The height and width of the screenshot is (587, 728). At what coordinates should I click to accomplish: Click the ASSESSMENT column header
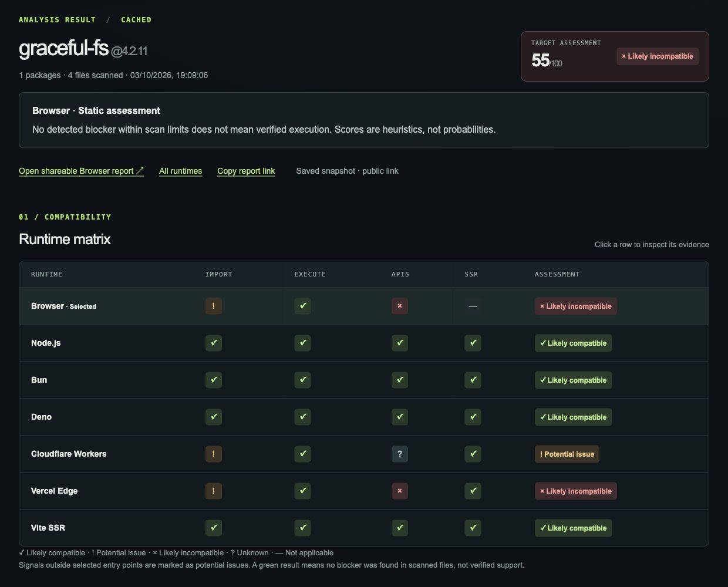pyautogui.click(x=557, y=274)
